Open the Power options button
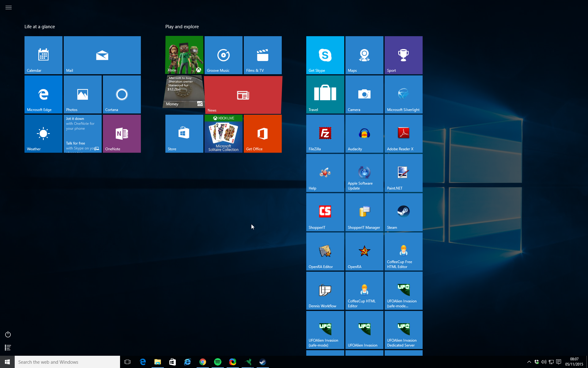This screenshot has height=368, width=588. [x=8, y=334]
